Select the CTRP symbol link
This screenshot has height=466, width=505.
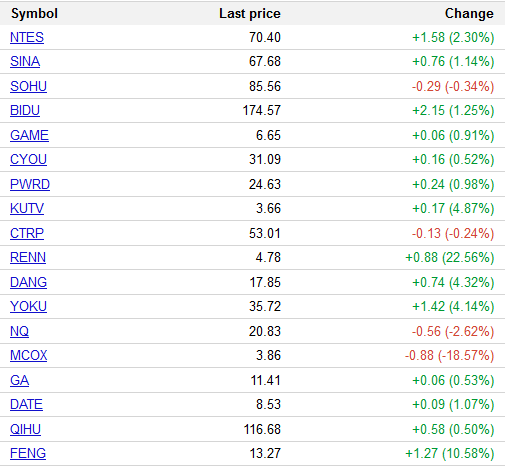[27, 233]
